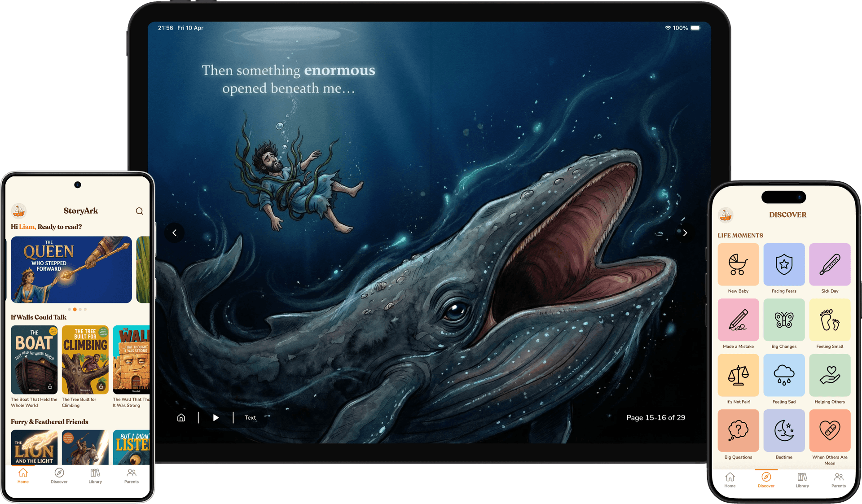Select the New Baby life moment icon
Viewport: 862px width, 504px height.
738,264
